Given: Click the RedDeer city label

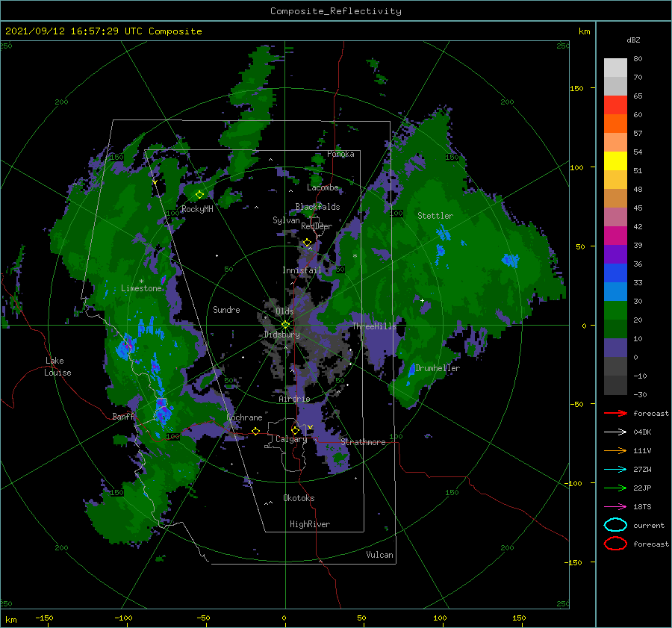Looking at the screenshot, I should click(x=317, y=226).
